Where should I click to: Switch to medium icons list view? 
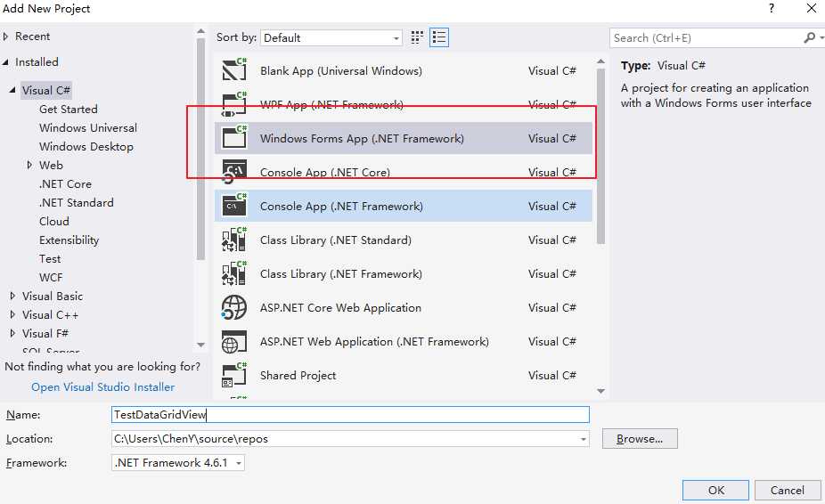(439, 37)
